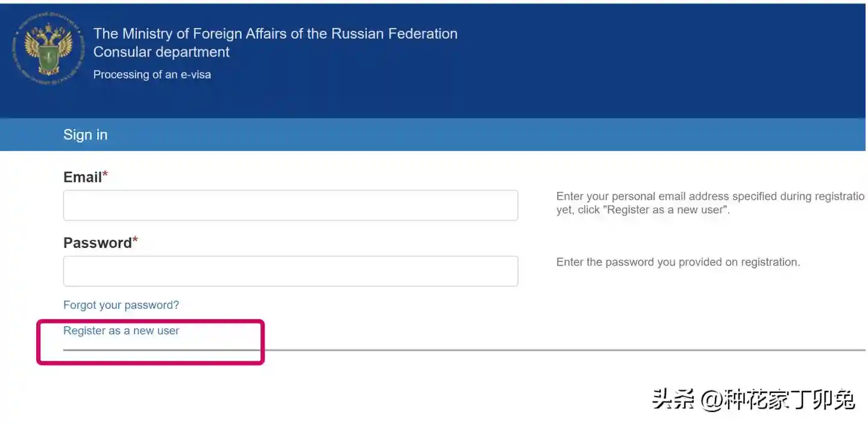
Task: Focus the Email input field
Action: 290,205
